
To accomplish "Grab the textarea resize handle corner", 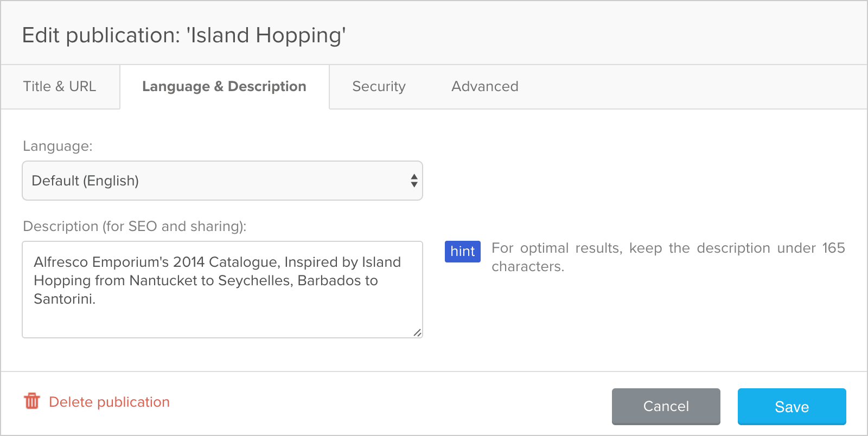I will (417, 332).
